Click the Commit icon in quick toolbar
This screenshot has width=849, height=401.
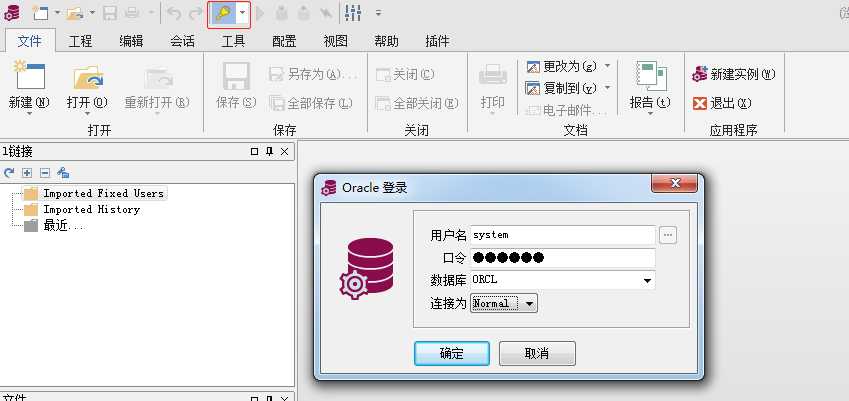point(282,14)
